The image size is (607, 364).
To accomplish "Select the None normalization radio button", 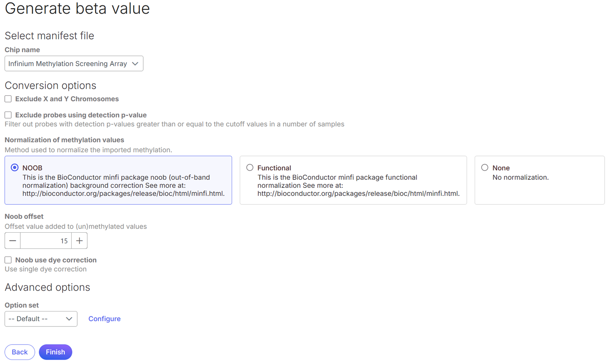I will tap(484, 168).
